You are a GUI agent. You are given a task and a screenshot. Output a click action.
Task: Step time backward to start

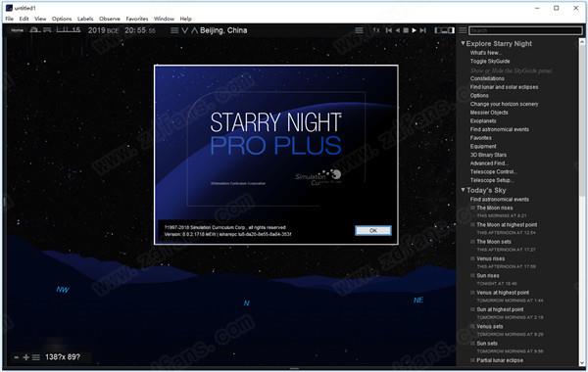tap(388, 30)
